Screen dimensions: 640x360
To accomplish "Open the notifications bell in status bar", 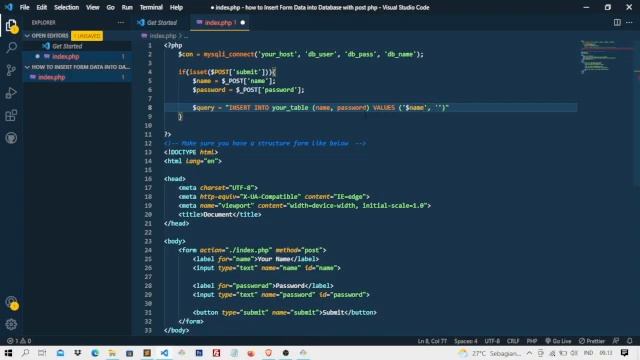I will (x=629, y=341).
